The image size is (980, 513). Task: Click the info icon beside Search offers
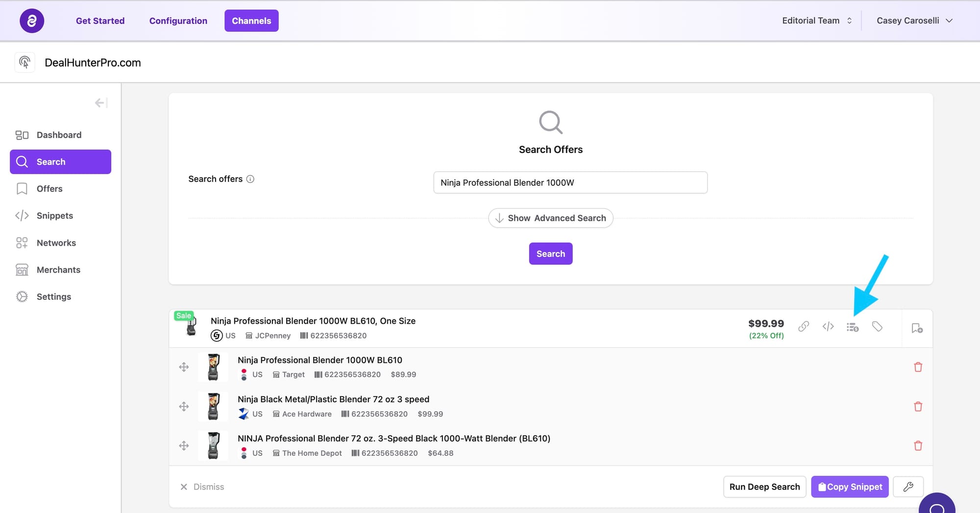click(250, 179)
